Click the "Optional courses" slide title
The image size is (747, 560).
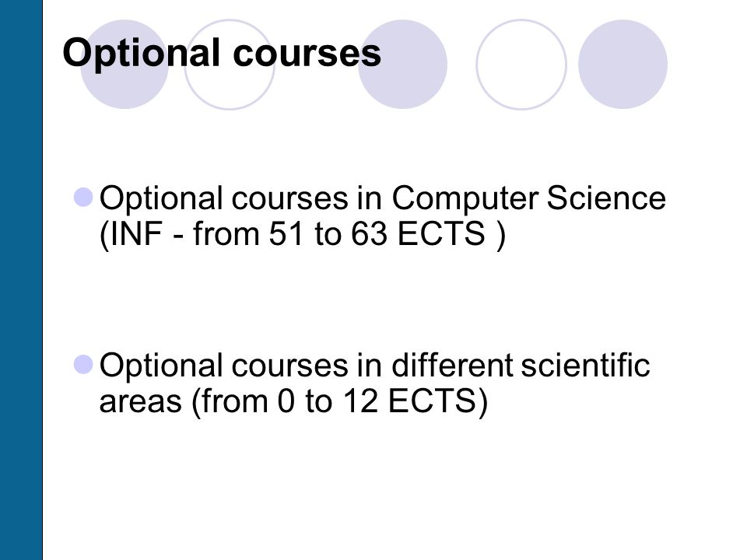(222, 54)
